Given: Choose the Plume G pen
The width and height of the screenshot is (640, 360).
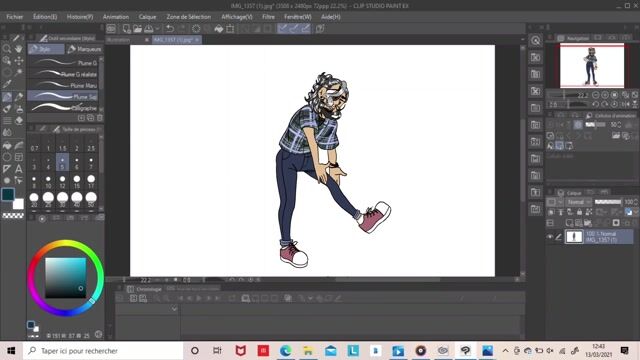Looking at the screenshot, I should click(62, 63).
